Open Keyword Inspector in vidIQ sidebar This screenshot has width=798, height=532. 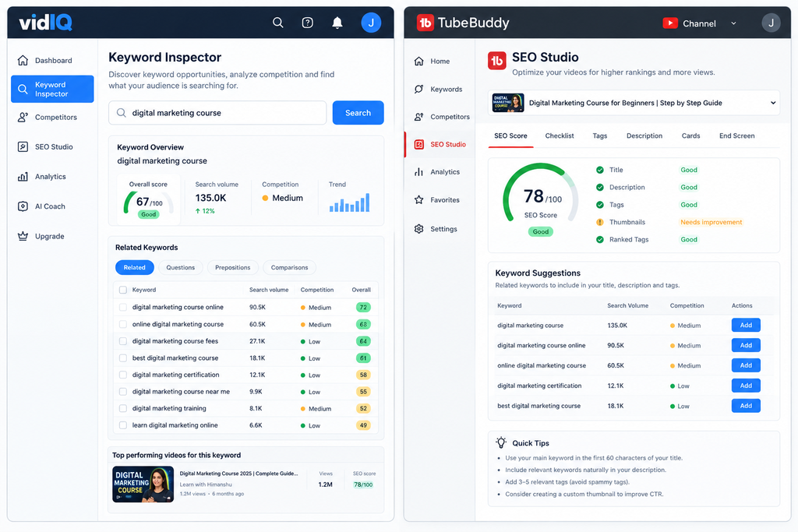click(x=52, y=89)
